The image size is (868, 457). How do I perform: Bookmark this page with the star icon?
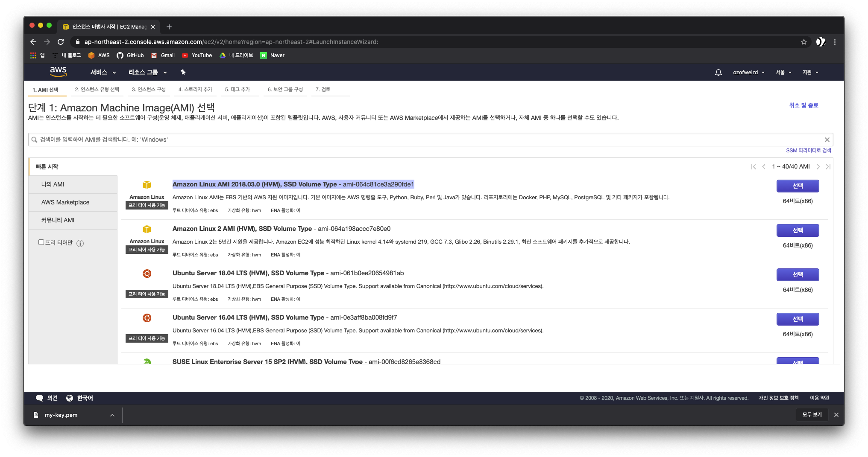click(x=804, y=42)
